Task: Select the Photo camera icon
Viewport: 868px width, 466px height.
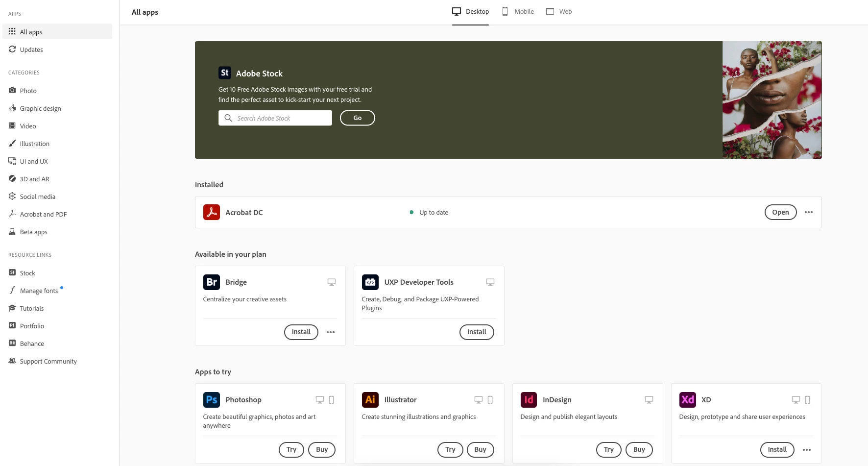Action: (12, 90)
